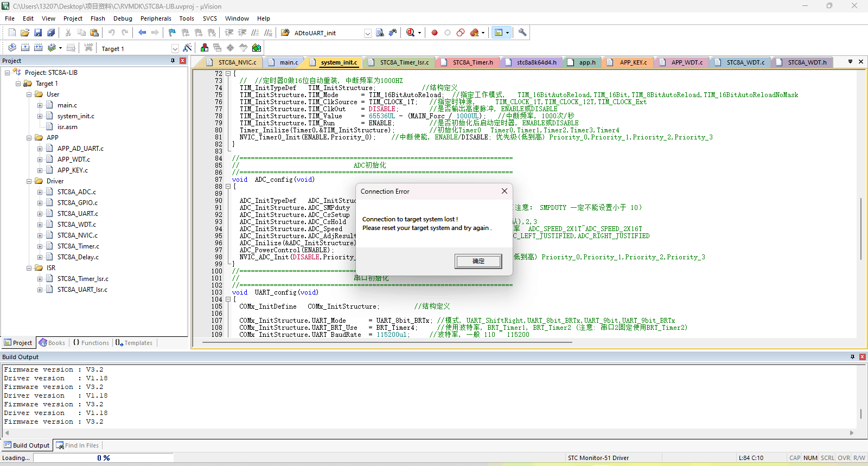Open the ADtoUART_init find dropdown
The height and width of the screenshot is (466, 868).
click(x=367, y=33)
